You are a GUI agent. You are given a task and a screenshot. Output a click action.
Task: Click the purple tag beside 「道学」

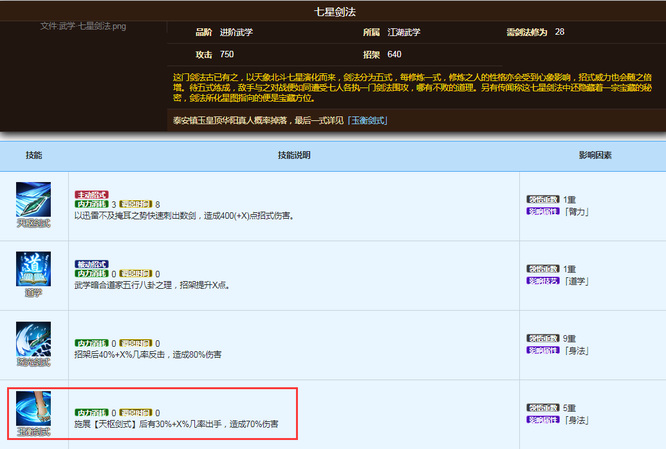(543, 282)
